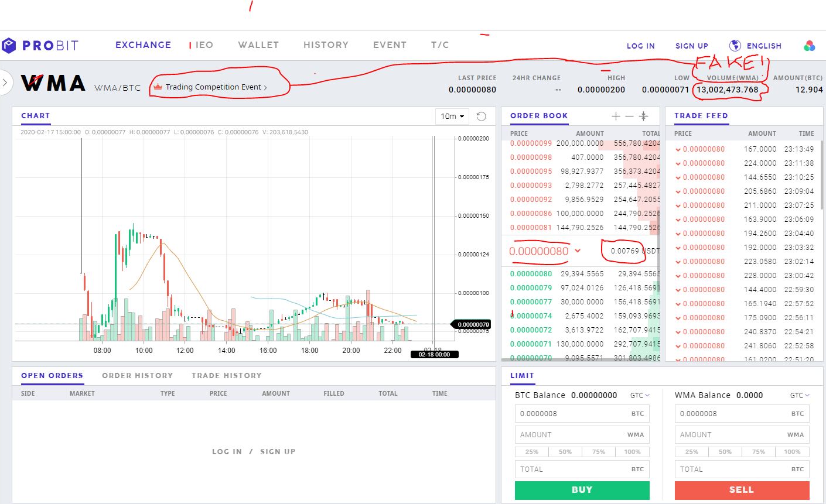This screenshot has height=504, width=826.
Task: Click SIGN UP in the header
Action: tap(692, 46)
